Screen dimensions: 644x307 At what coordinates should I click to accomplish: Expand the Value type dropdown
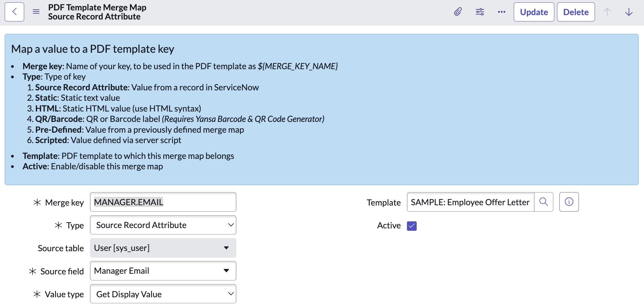click(x=163, y=294)
